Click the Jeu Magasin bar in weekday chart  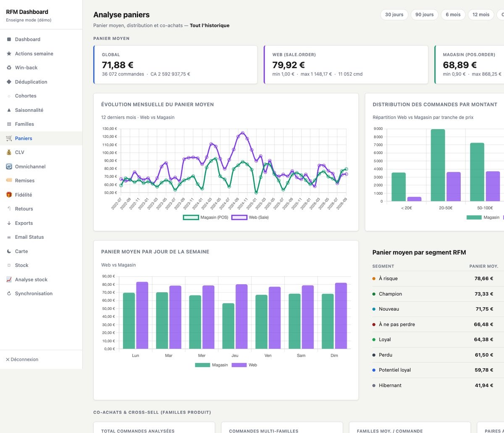(228, 326)
